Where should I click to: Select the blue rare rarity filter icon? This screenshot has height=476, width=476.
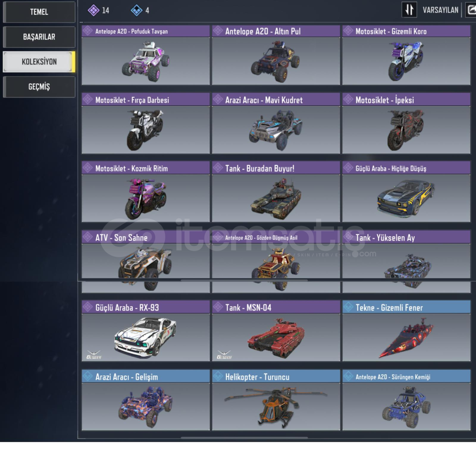[137, 10]
